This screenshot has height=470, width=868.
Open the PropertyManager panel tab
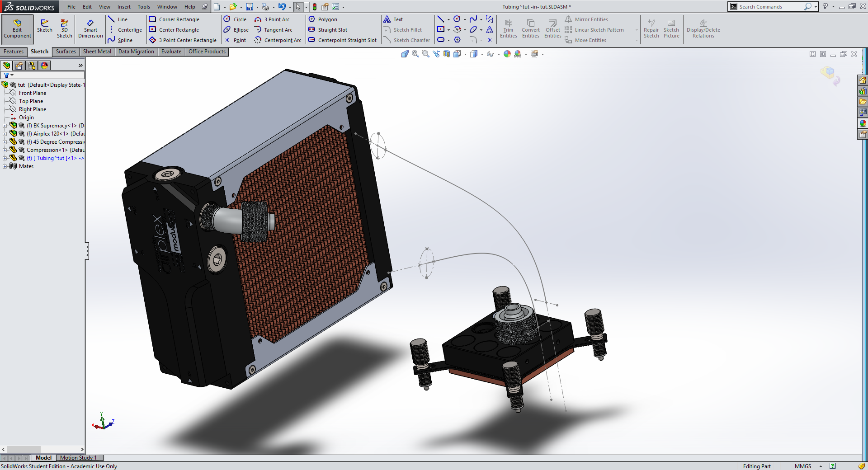[x=19, y=66]
